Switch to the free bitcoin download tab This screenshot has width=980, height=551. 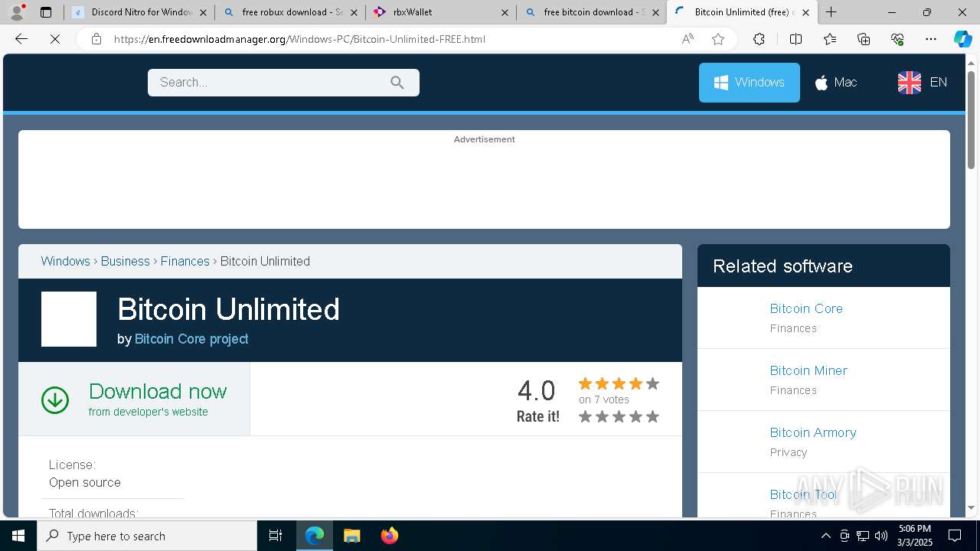pos(591,12)
